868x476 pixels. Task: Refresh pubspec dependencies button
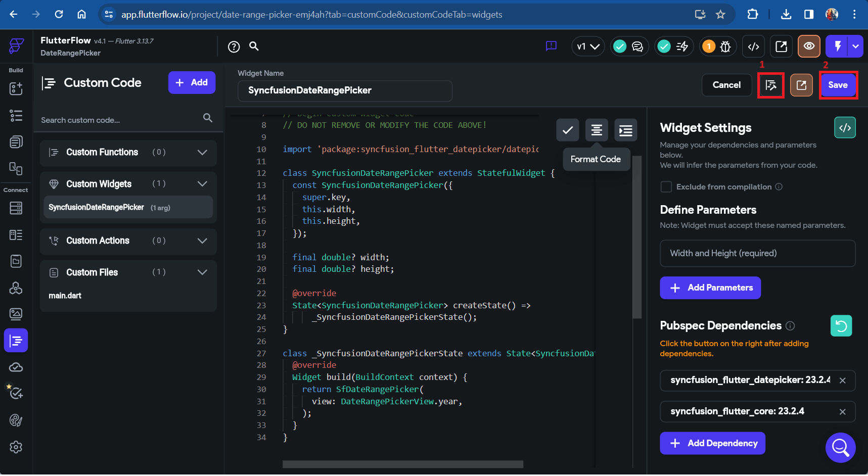pos(841,326)
